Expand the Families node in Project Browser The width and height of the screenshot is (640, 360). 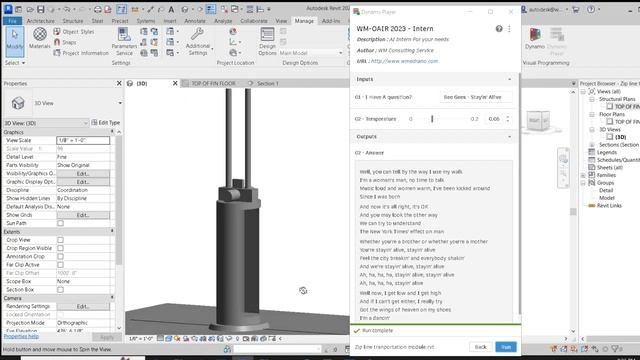coord(583,175)
